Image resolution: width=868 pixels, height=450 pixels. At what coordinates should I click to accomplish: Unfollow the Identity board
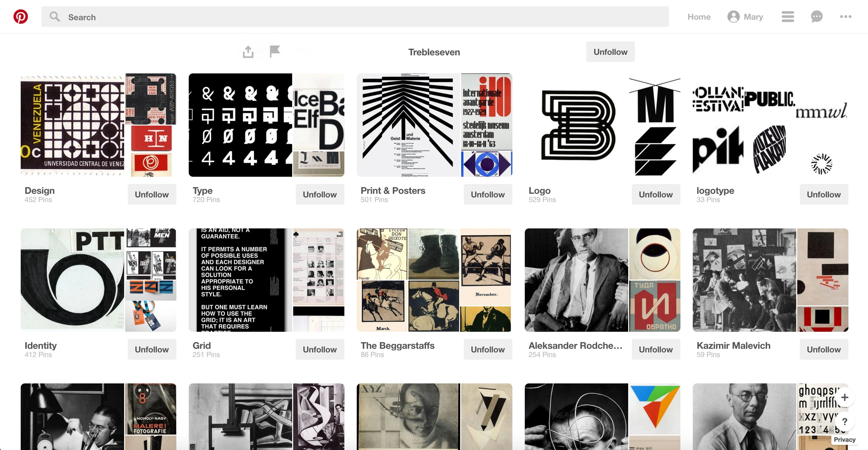tap(152, 350)
